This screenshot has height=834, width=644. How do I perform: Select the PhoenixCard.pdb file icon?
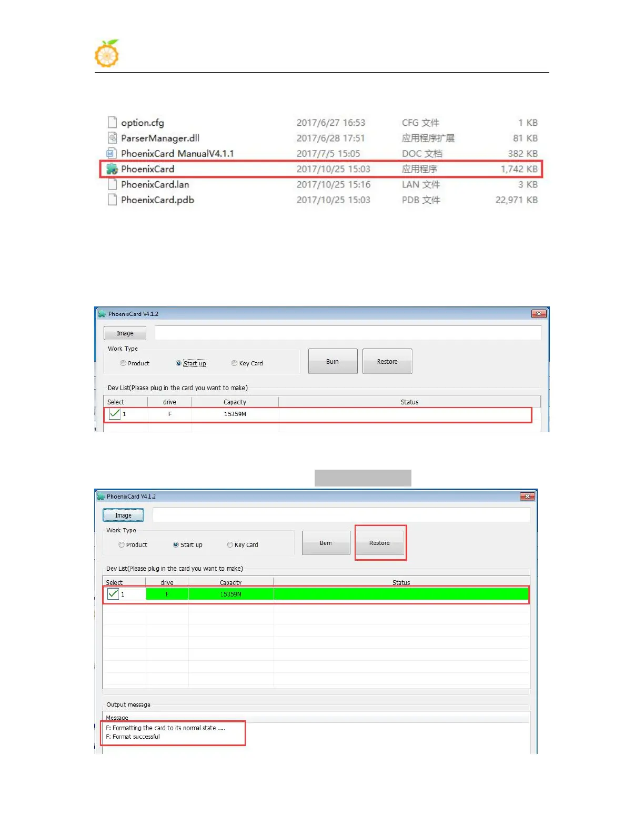[112, 200]
